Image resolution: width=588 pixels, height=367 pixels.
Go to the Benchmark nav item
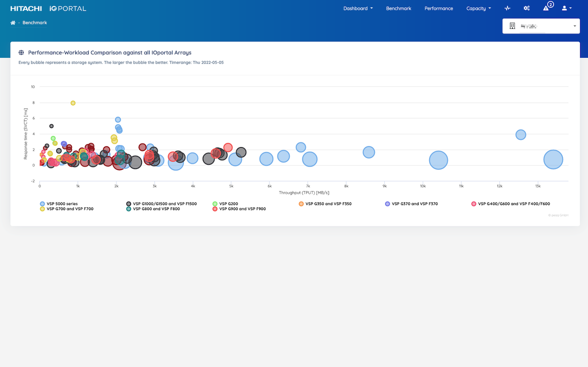pos(398,9)
